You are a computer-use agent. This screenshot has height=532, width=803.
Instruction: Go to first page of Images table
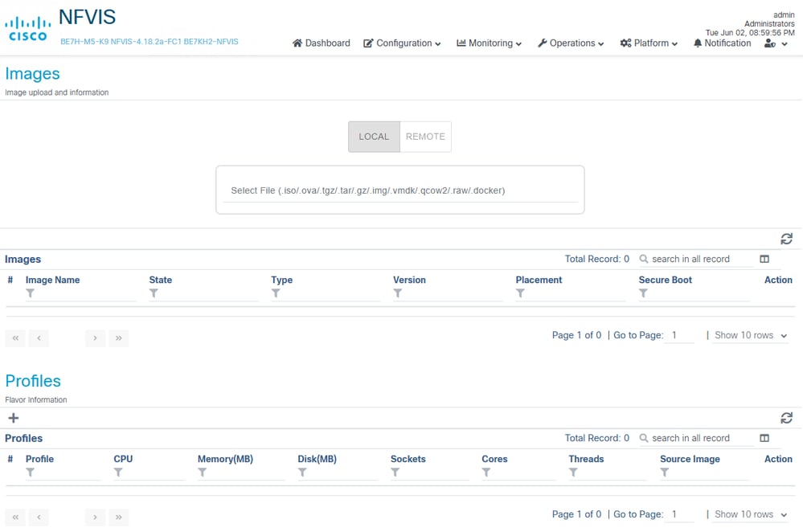click(15, 338)
